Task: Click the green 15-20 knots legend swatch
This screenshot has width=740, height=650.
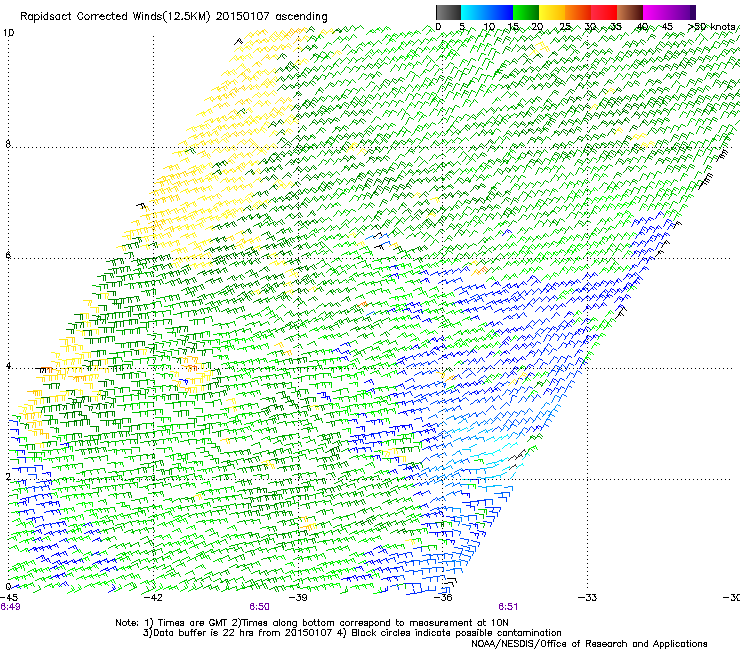Action: pos(526,12)
